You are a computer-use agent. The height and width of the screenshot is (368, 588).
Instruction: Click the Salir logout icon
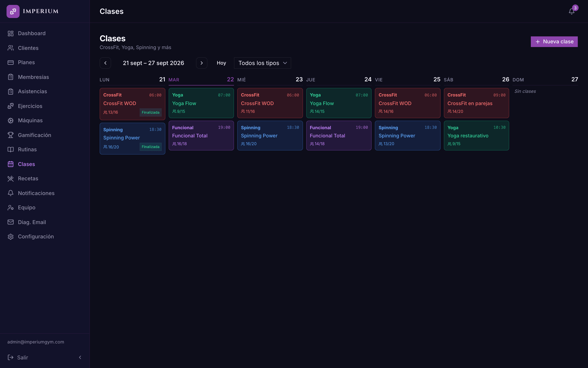pyautogui.click(x=10, y=357)
